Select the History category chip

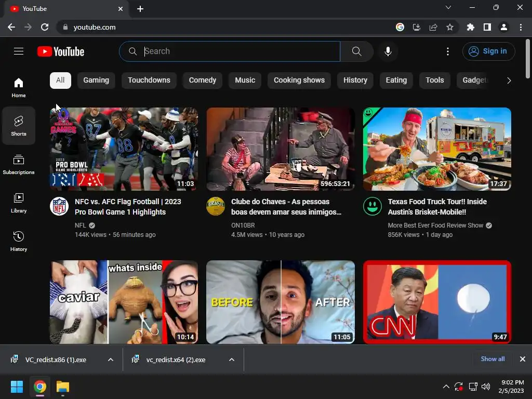355,80
